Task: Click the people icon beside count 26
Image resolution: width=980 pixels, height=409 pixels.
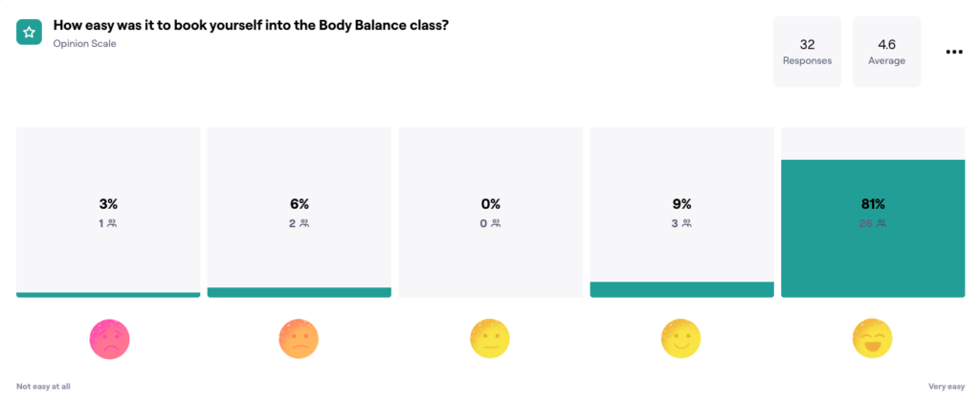Action: click(880, 223)
